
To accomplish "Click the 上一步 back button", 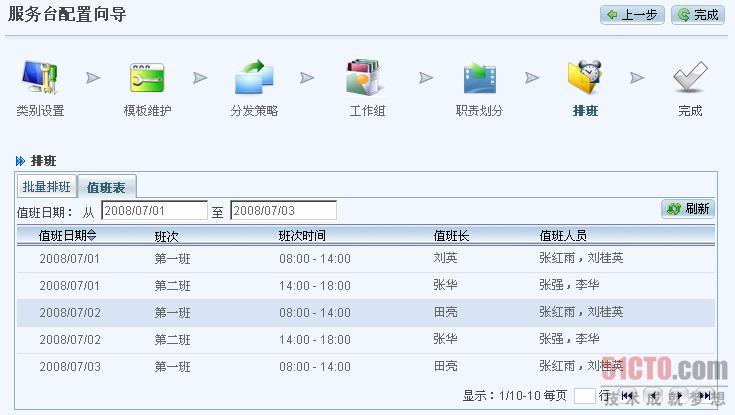I will pos(632,15).
